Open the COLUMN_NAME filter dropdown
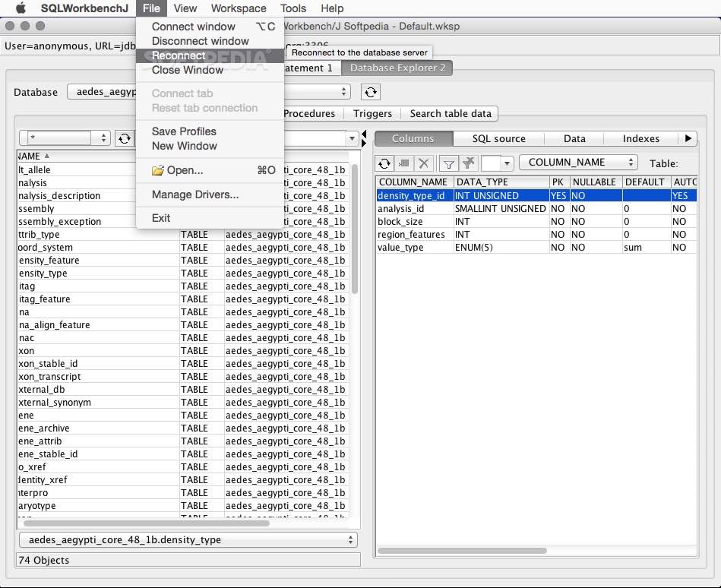Screen dimensions: 721x588 point(578,163)
